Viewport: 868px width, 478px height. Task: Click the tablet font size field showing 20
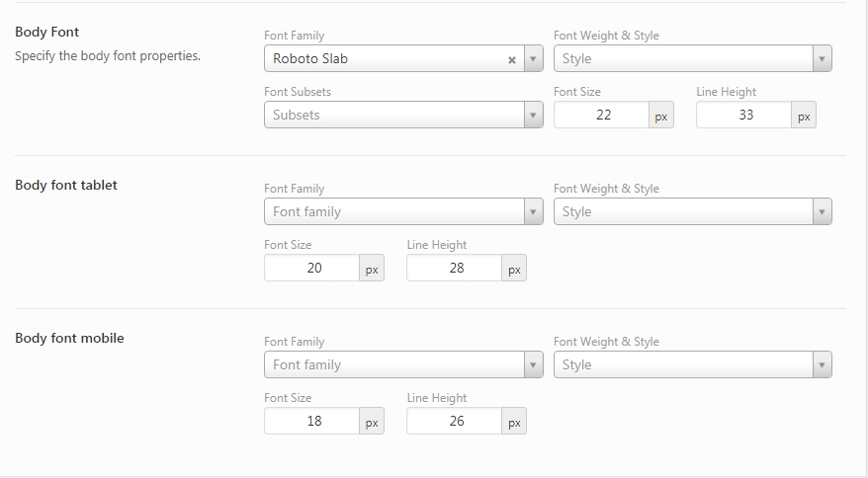(x=313, y=269)
